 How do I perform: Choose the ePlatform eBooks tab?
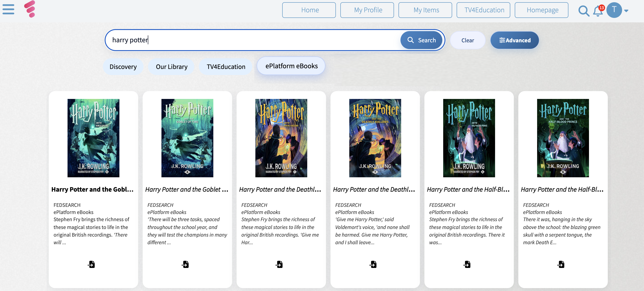(x=291, y=66)
